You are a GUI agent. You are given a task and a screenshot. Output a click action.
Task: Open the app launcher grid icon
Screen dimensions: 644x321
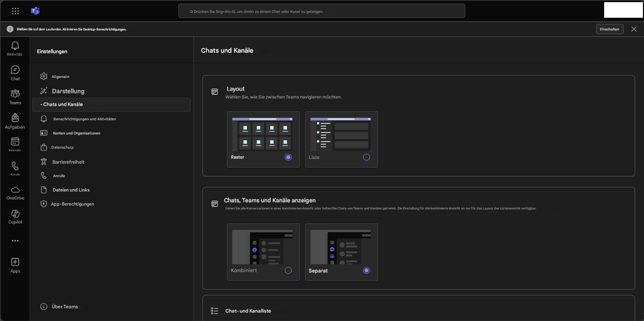[15, 11]
